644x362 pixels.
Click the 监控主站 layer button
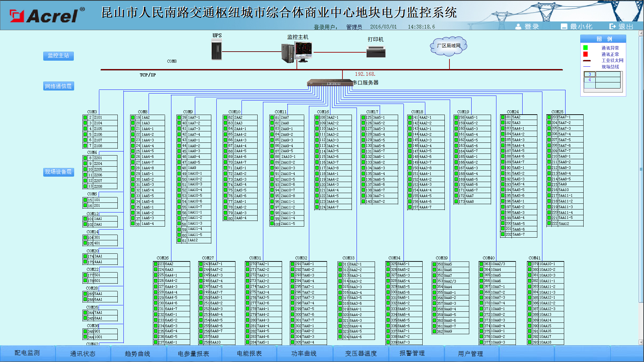tap(58, 56)
